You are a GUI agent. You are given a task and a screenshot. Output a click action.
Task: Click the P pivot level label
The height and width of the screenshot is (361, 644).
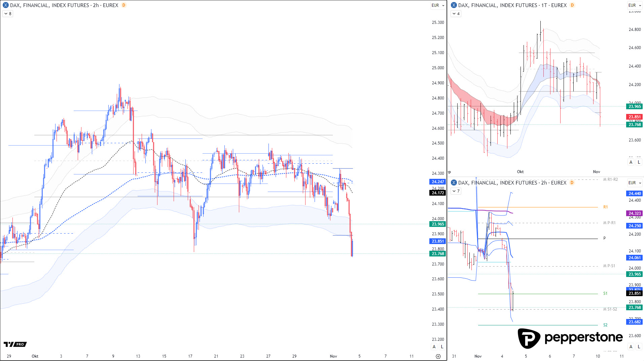coord(604,238)
